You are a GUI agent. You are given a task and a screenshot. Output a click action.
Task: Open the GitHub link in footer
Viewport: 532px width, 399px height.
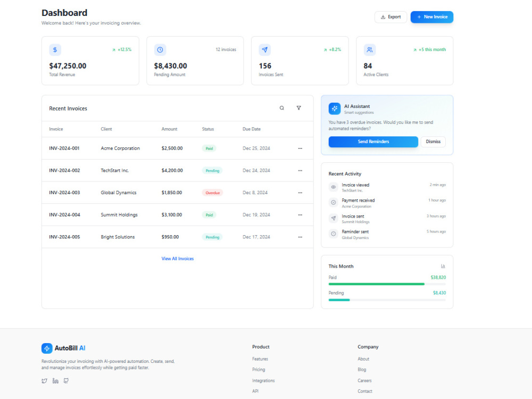(x=66, y=381)
